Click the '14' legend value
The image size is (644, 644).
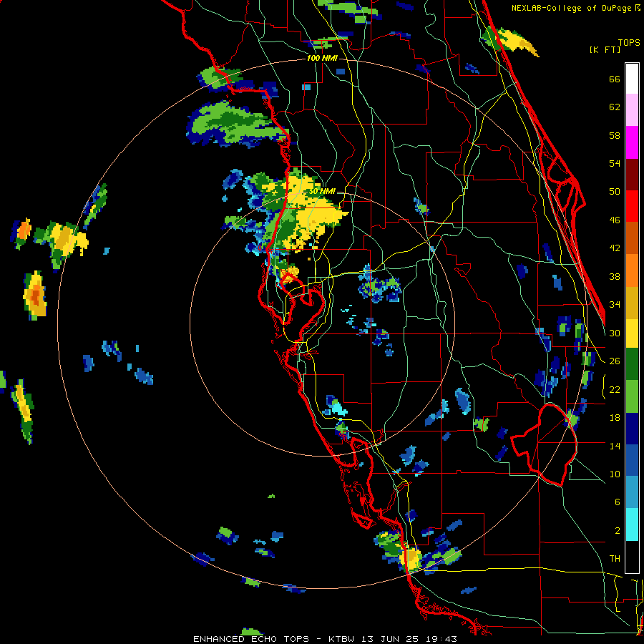pyautogui.click(x=615, y=446)
